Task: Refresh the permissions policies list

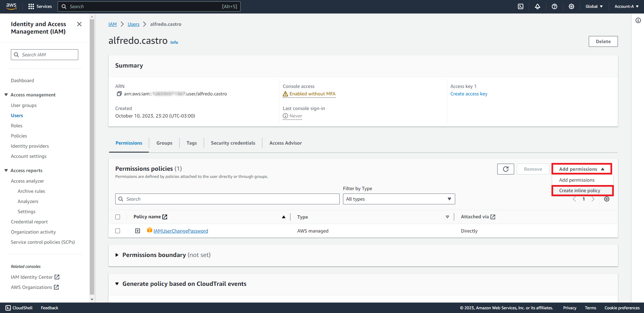Action: pyautogui.click(x=506, y=169)
